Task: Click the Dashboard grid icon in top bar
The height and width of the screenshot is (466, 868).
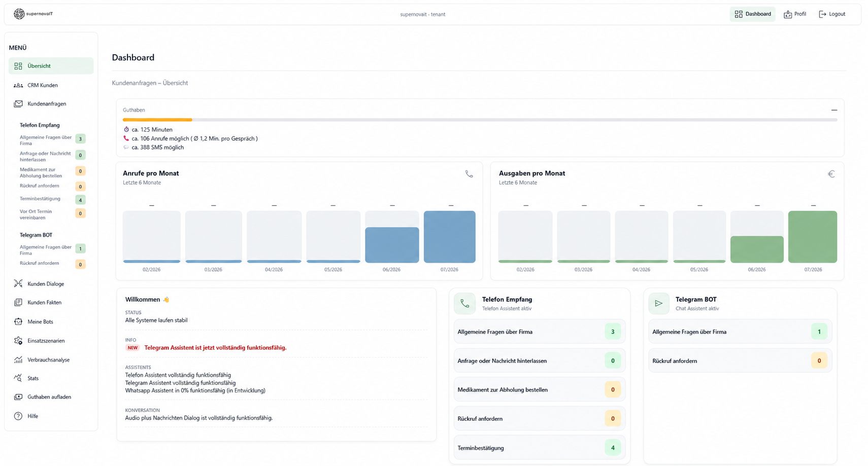Action: 739,14
